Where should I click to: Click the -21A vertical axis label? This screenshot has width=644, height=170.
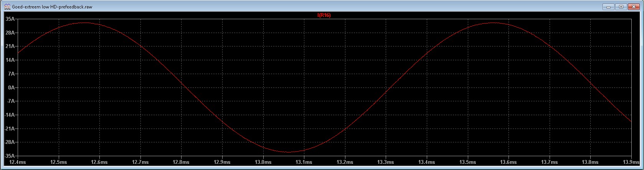[9, 129]
